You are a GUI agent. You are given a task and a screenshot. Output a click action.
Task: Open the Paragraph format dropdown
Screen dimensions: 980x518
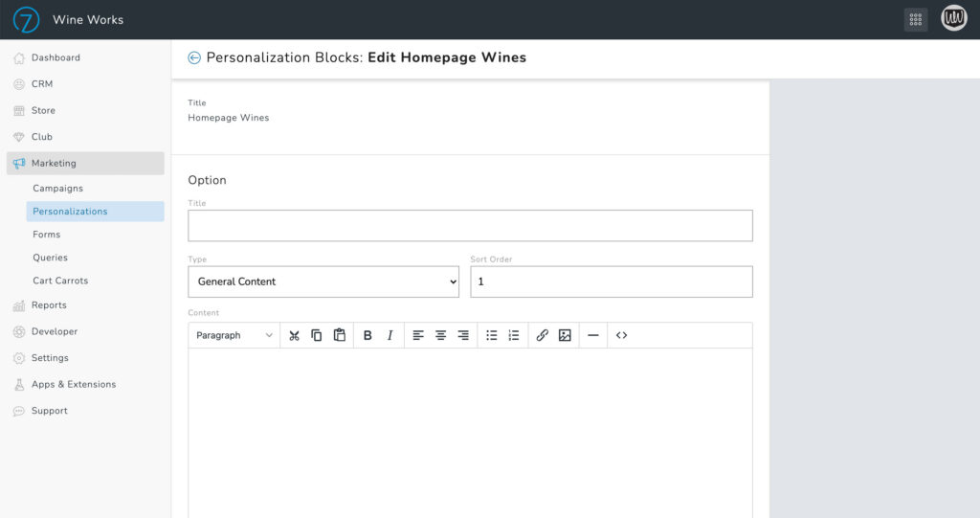pyautogui.click(x=234, y=335)
